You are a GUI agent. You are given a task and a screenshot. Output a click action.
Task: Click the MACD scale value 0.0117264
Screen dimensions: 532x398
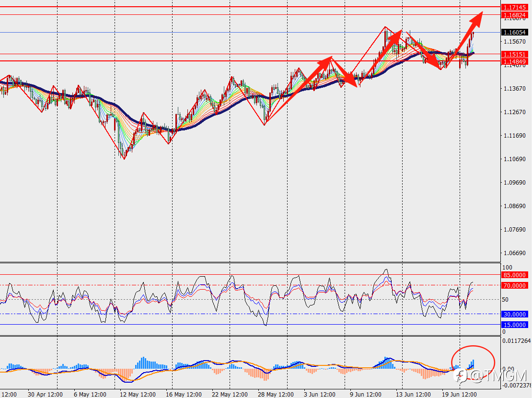[x=517, y=340]
